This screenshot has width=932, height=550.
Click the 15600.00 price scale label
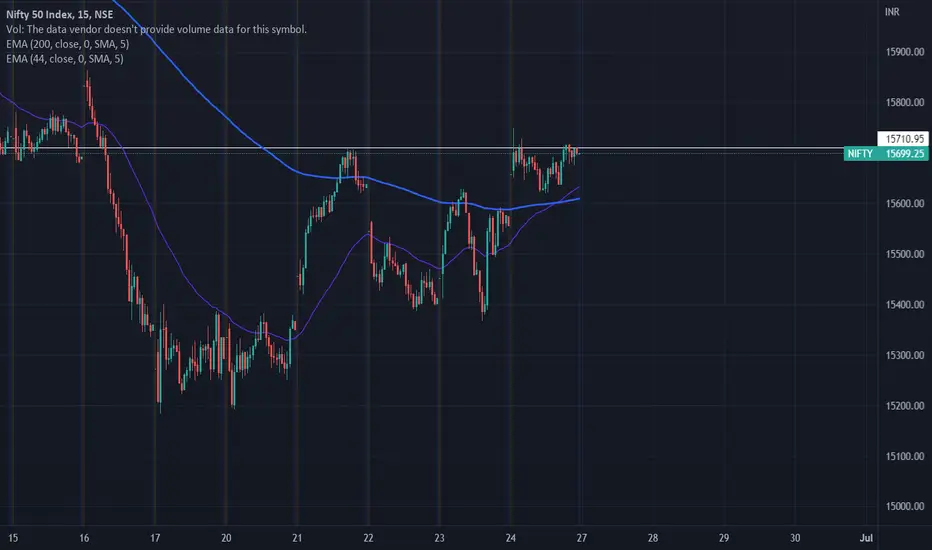[905, 204]
